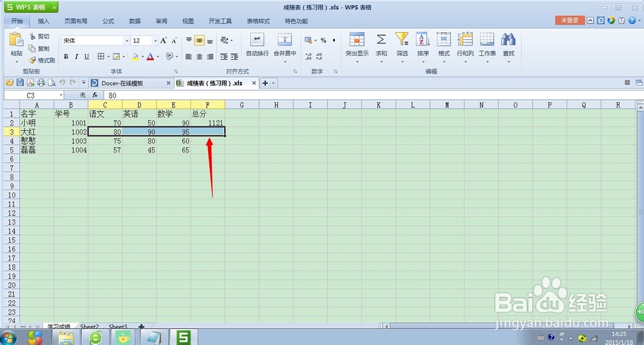Decrease font size with the A- icon
Viewport: 644px width, 345px height.
174,41
